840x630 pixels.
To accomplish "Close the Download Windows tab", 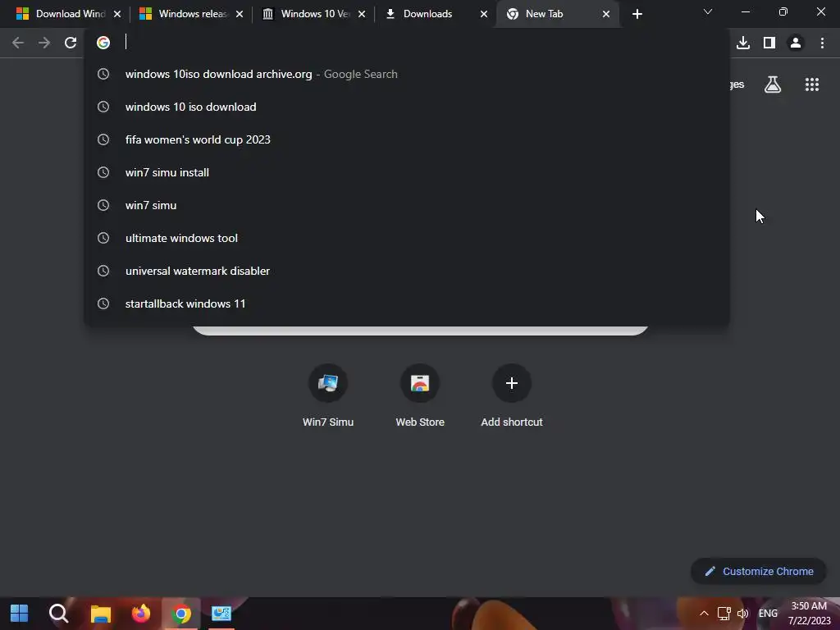I will pos(117,14).
